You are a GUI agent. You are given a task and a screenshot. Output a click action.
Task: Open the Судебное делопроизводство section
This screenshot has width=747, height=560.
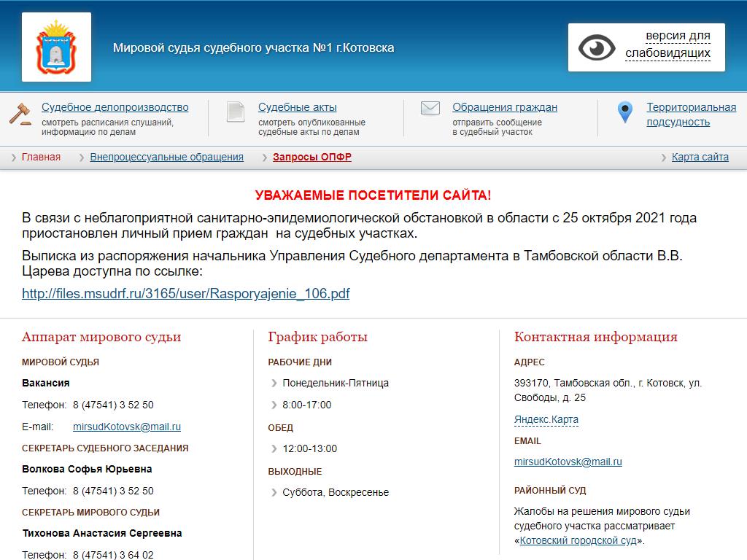(x=115, y=107)
